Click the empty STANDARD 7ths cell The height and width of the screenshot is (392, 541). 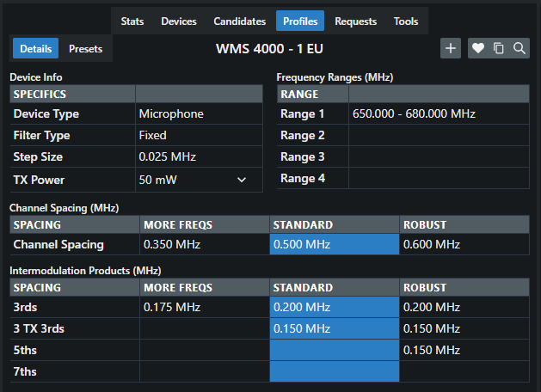click(x=335, y=371)
